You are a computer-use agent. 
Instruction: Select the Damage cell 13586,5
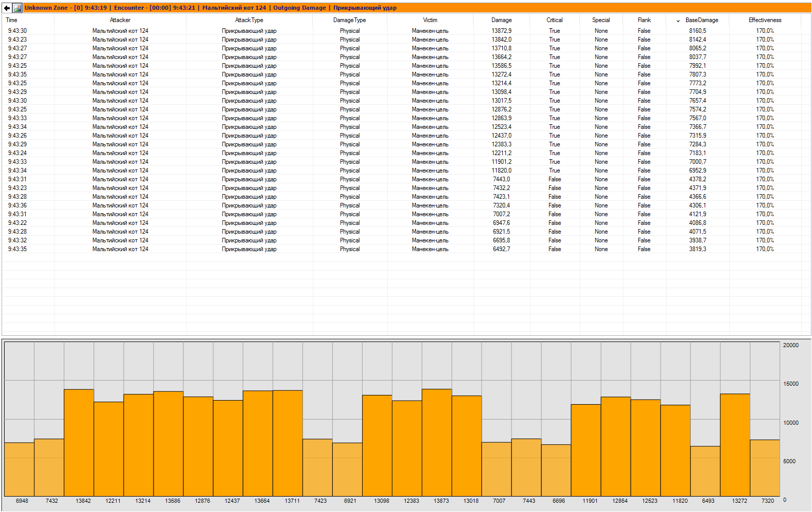[502, 66]
